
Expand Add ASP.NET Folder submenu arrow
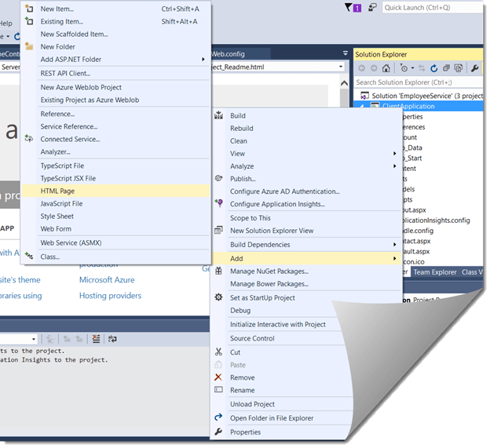203,59
